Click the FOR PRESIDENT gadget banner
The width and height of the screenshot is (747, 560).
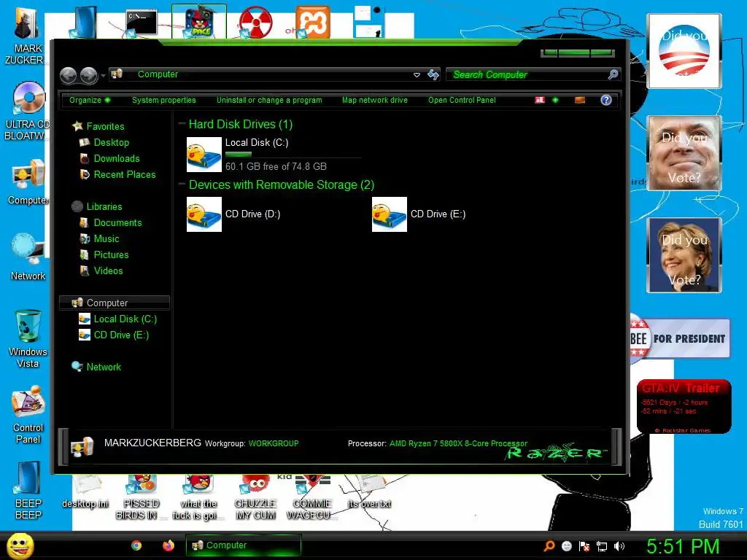[680, 338]
